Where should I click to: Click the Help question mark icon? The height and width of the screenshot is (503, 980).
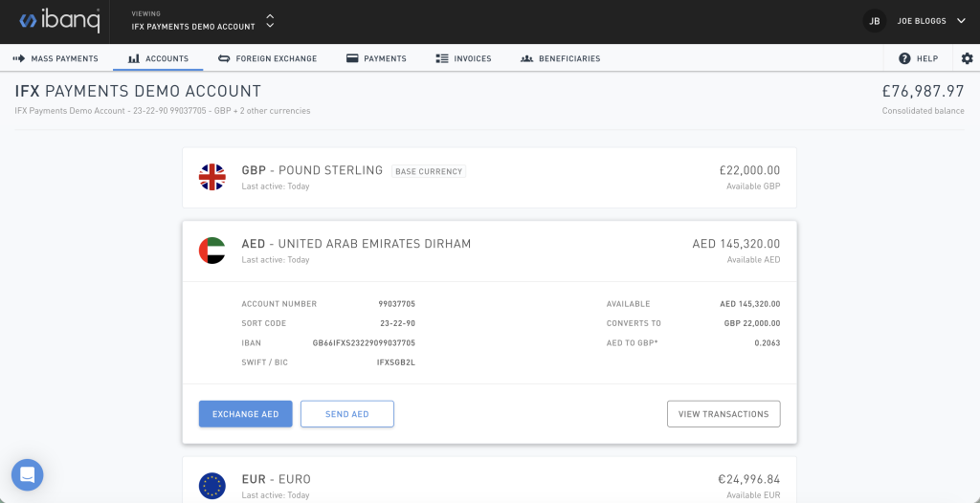[x=904, y=58]
